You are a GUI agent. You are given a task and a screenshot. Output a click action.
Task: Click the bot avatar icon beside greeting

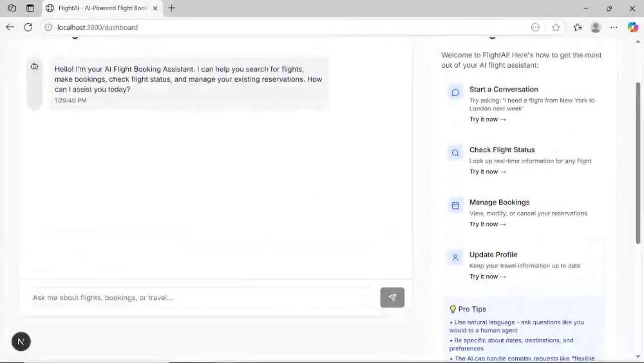click(x=35, y=66)
